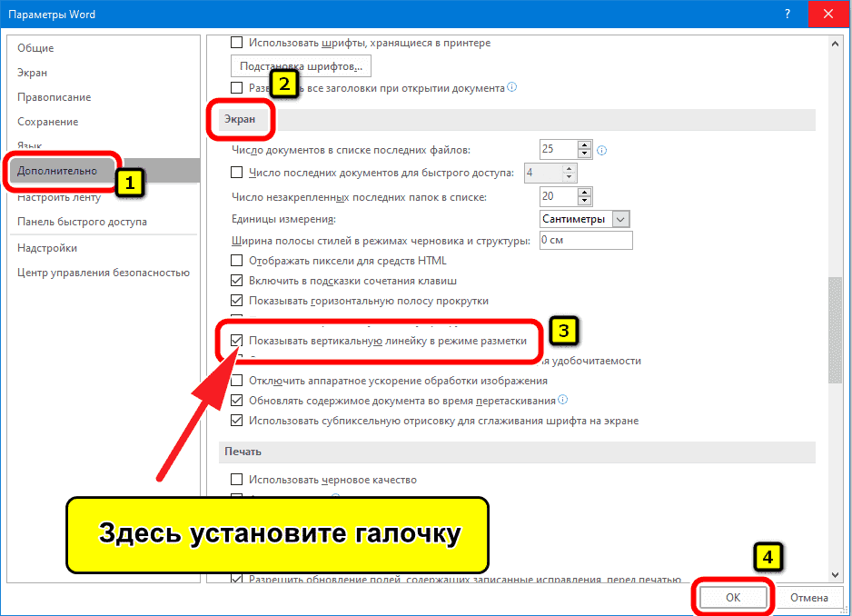Uncheck horizontal scrollbar display option

[x=236, y=300]
